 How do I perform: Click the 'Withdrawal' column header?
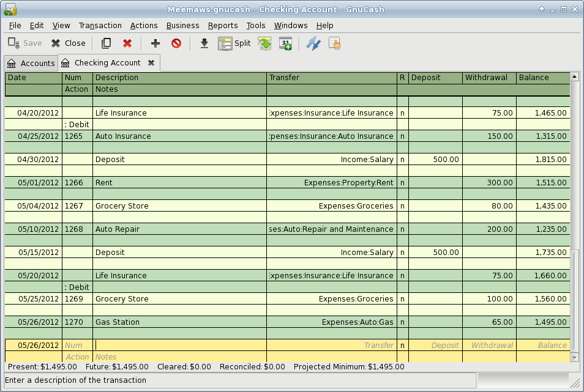pyautogui.click(x=489, y=77)
